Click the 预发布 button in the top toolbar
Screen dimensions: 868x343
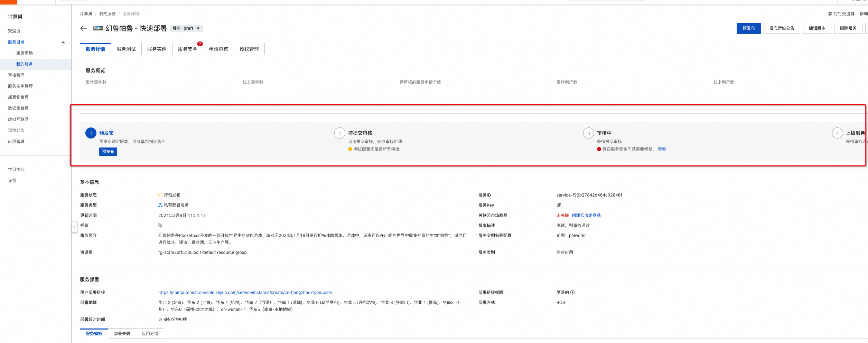(748, 28)
